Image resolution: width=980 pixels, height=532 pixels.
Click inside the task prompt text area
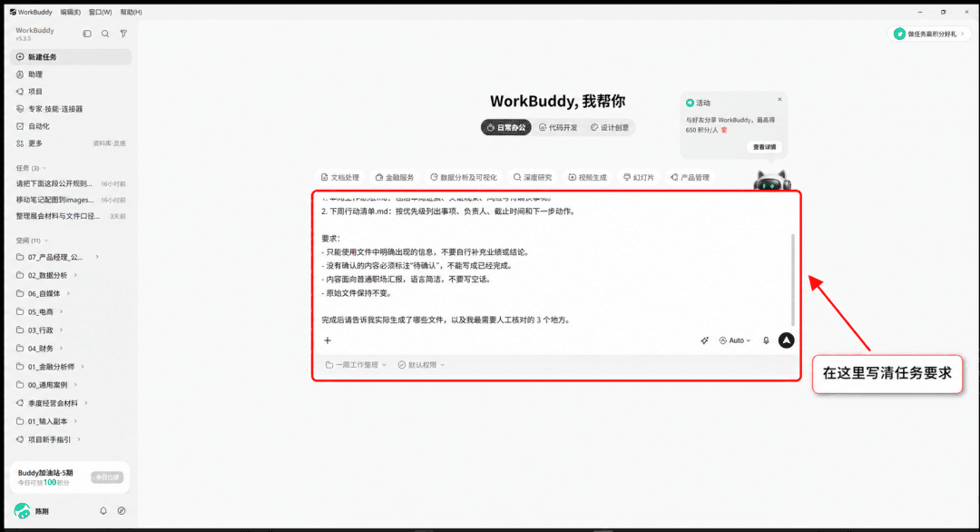pyautogui.click(x=554, y=266)
